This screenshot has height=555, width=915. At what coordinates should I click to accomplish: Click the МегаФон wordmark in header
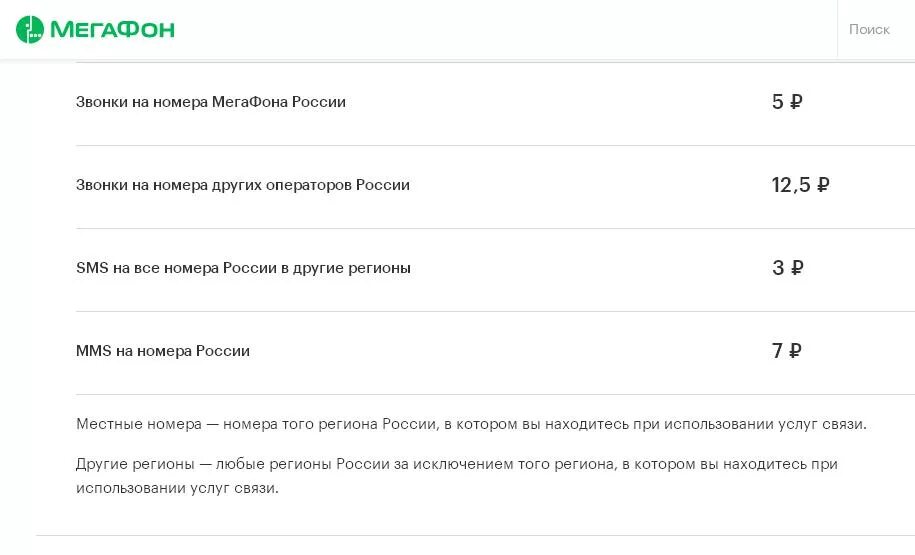(112, 30)
